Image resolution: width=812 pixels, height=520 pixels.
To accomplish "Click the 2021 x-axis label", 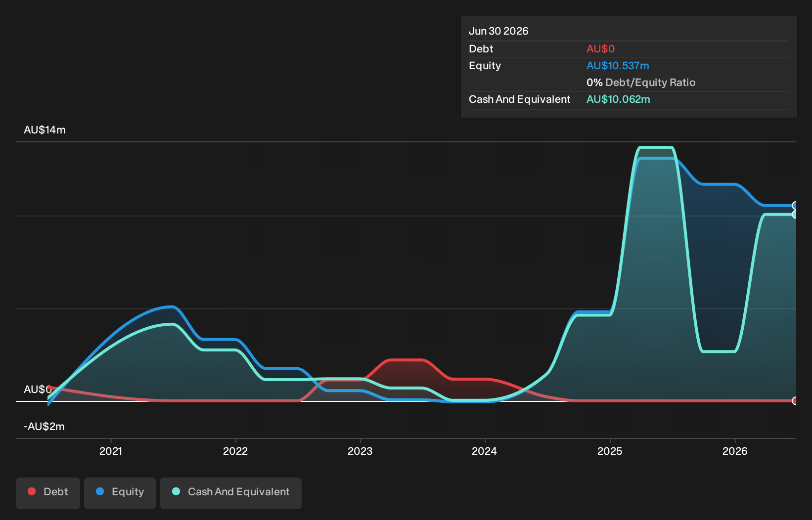I will 111,451.
